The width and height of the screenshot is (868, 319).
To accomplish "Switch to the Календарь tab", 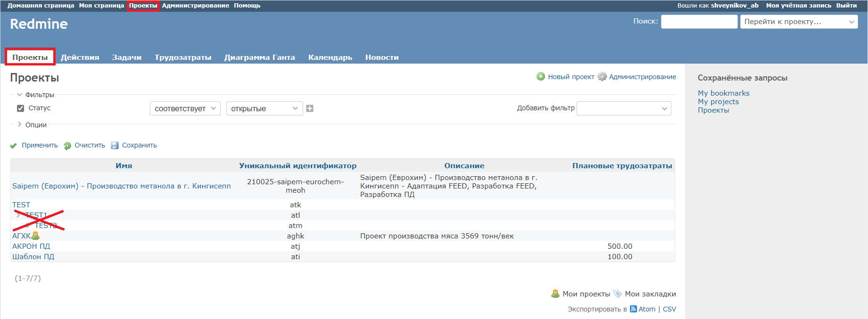I will [331, 57].
